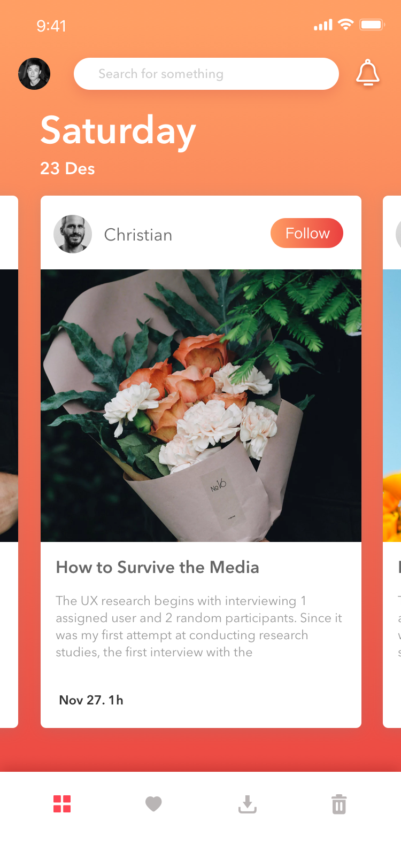
Task: Select the next card peeking at right
Action: (x=392, y=462)
